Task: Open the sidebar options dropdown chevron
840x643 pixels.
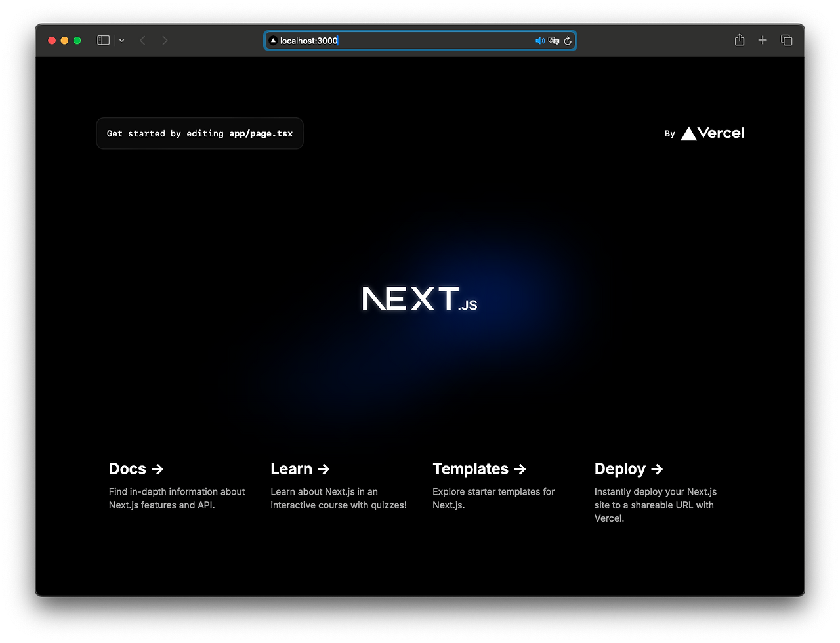Action: pos(122,41)
